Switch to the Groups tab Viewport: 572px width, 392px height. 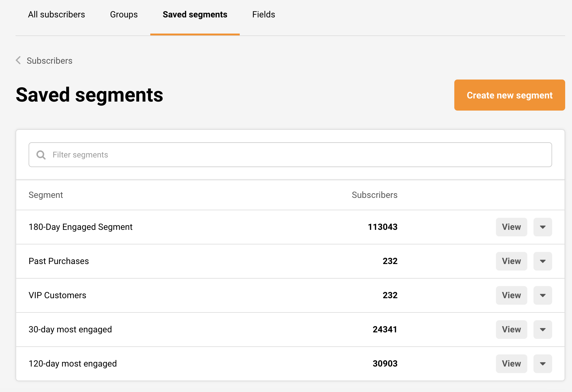pos(124,15)
